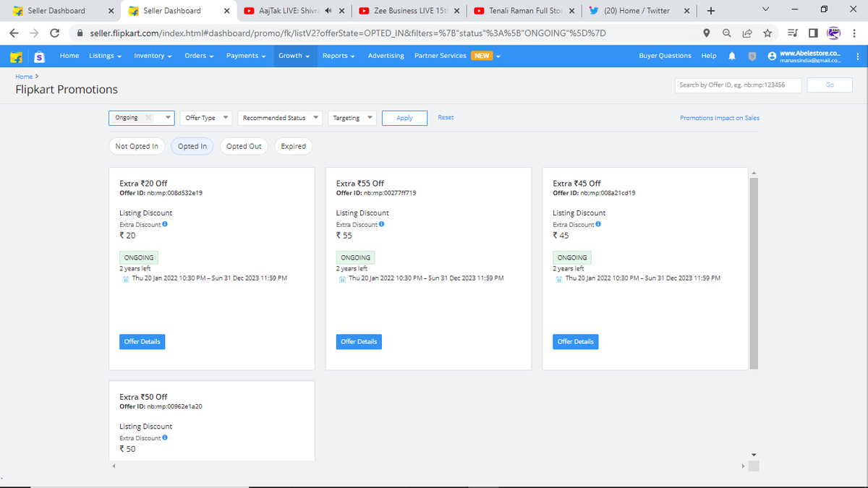The width and height of the screenshot is (868, 488).
Task: Clear the Ongoing filter with its x
Action: [x=148, y=118]
